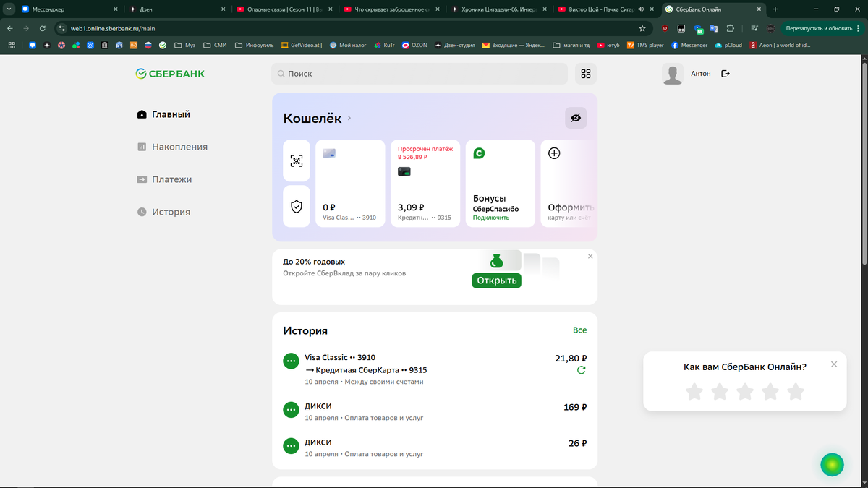
Task: Open the extensions puzzle icon
Action: [731, 28]
